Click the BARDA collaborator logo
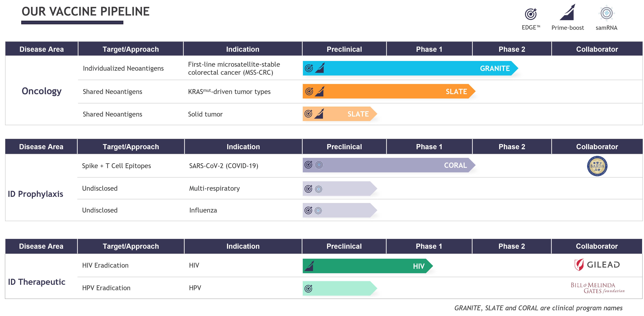The height and width of the screenshot is (316, 644). (597, 166)
